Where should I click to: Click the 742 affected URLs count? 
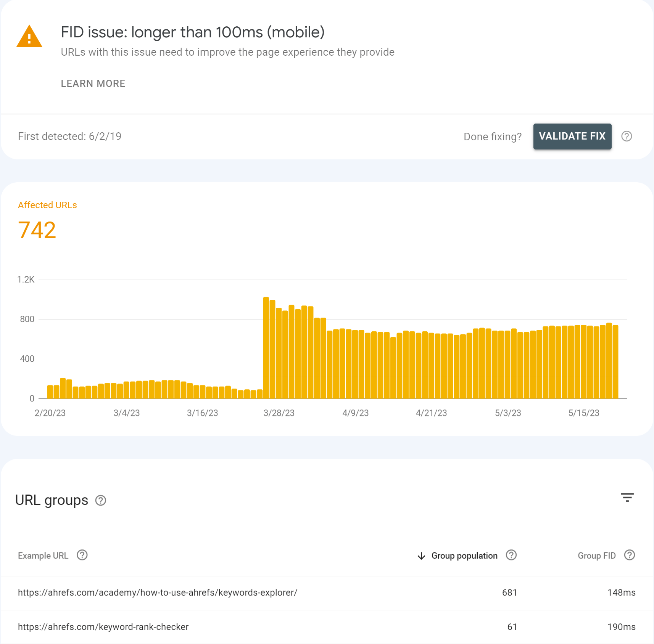tap(37, 230)
